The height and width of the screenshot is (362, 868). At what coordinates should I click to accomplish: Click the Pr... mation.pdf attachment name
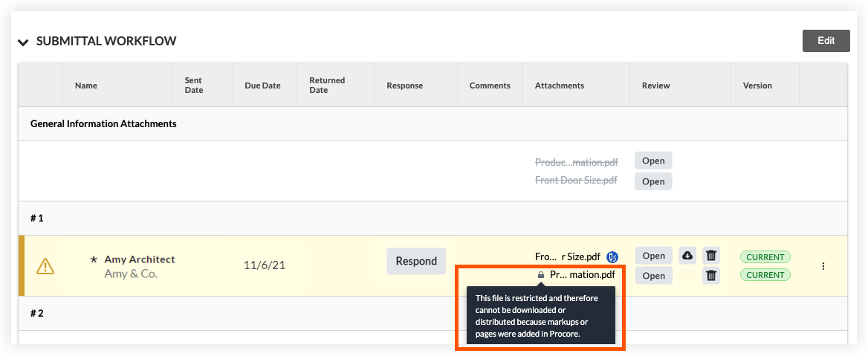click(583, 274)
